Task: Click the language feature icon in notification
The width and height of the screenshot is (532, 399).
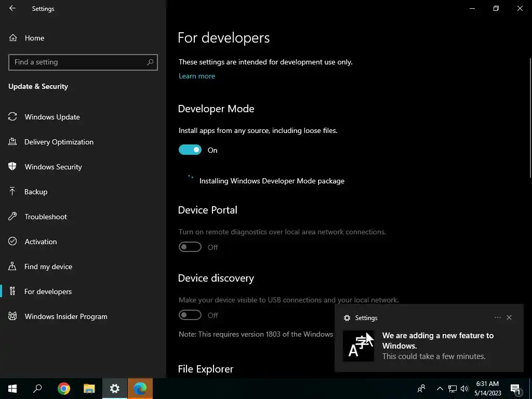Action: tap(358, 345)
